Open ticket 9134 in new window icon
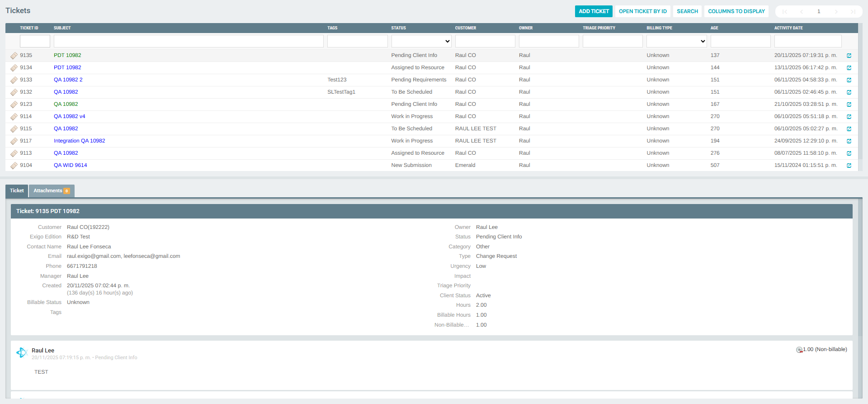 pos(849,68)
